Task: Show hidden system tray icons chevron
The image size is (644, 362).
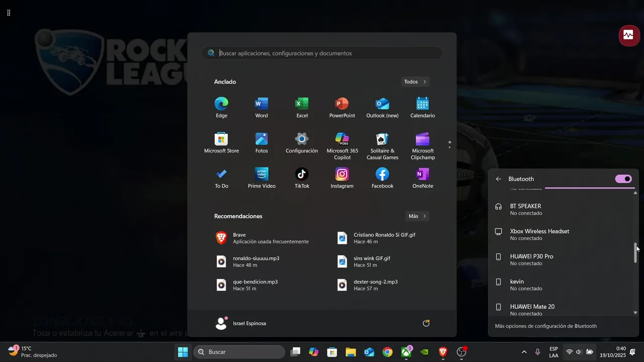Action: (524, 352)
